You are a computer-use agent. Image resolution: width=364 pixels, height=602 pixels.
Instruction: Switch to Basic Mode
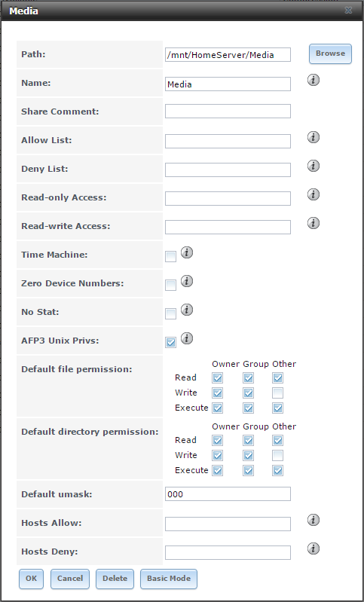(x=169, y=579)
